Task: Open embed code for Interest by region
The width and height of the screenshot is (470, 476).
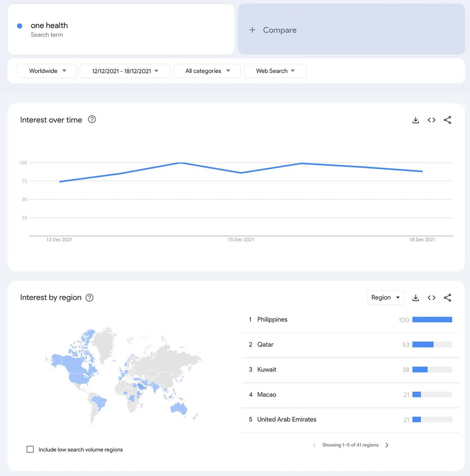Action: point(431,298)
